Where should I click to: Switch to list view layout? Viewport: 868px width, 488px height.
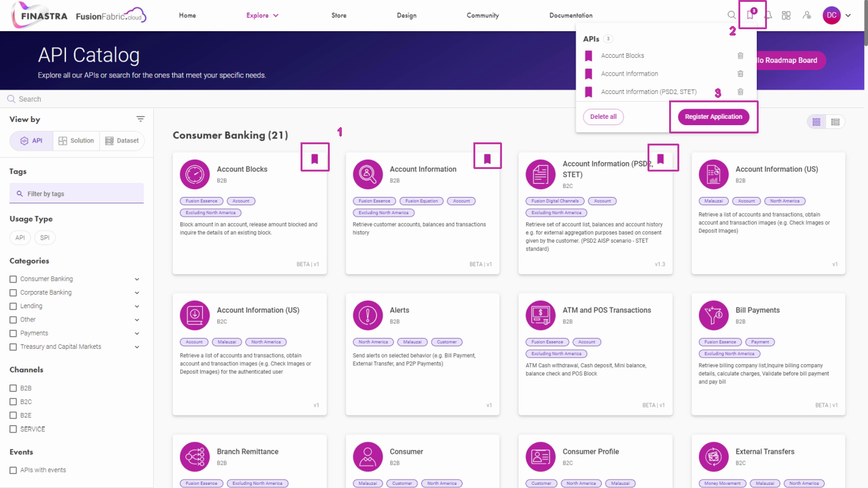coord(836,122)
